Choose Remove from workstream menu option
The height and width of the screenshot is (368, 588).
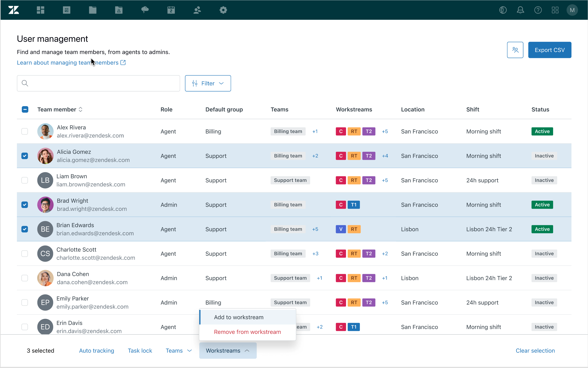click(247, 332)
